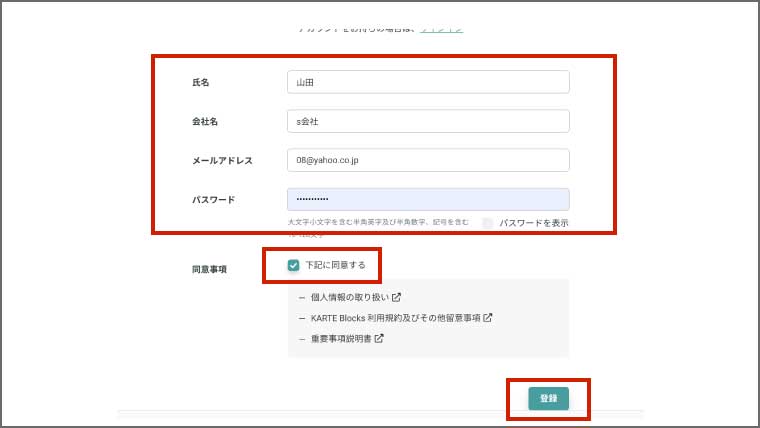760x428 pixels.
Task: Click external-link icon beside 重要事項説明書
Action: coord(379,338)
